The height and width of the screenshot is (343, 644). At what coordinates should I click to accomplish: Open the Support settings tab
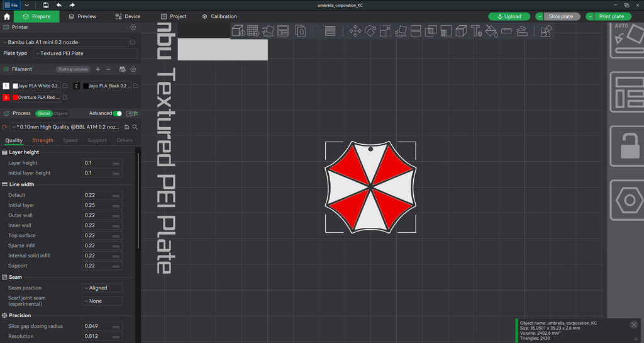(x=97, y=140)
